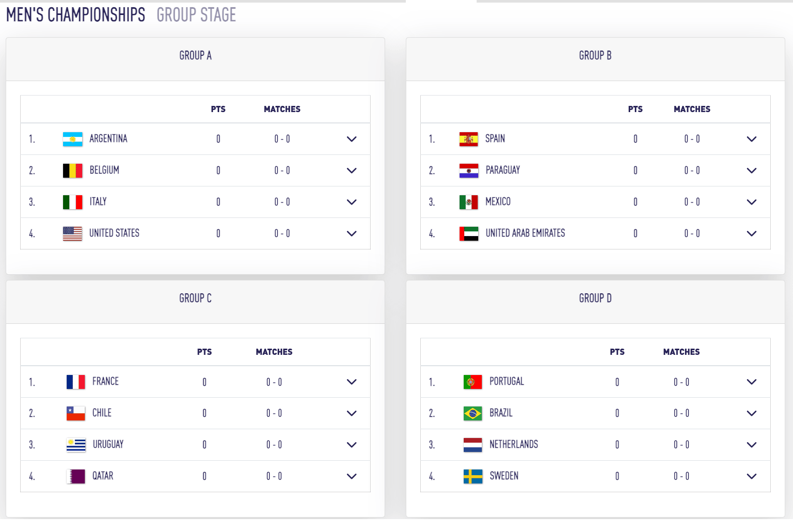Open the Portugal row dropdown arrow
The height and width of the screenshot is (532, 793).
[x=752, y=382]
